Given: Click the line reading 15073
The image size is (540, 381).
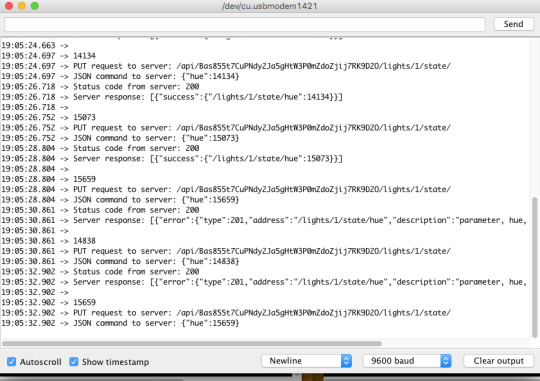Looking at the screenshot, I should tap(49, 117).
